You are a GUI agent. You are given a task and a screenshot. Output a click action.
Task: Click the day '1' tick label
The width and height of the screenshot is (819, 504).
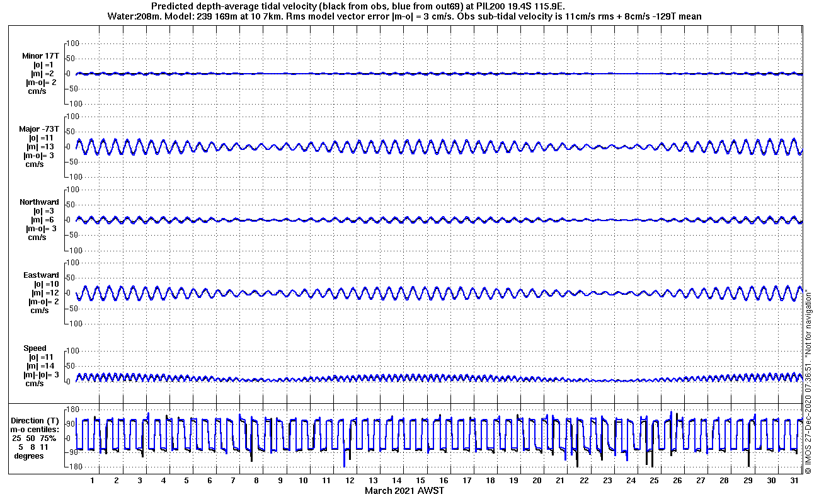[x=93, y=481]
